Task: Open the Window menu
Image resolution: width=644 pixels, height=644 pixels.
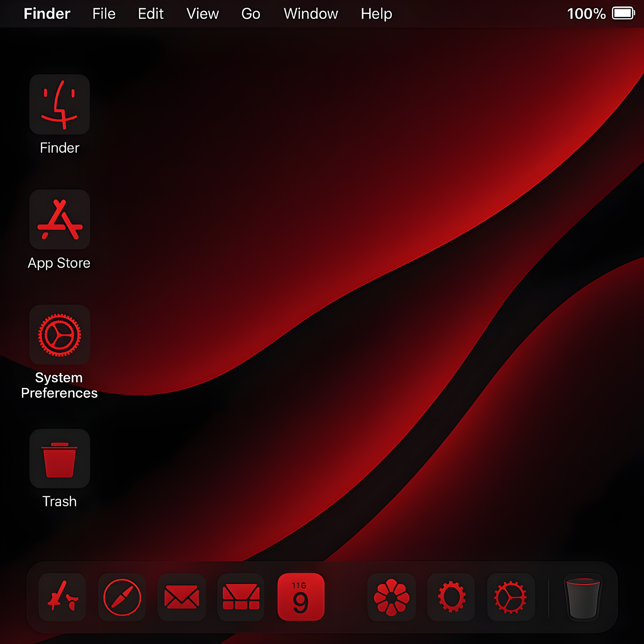Action: click(x=311, y=14)
